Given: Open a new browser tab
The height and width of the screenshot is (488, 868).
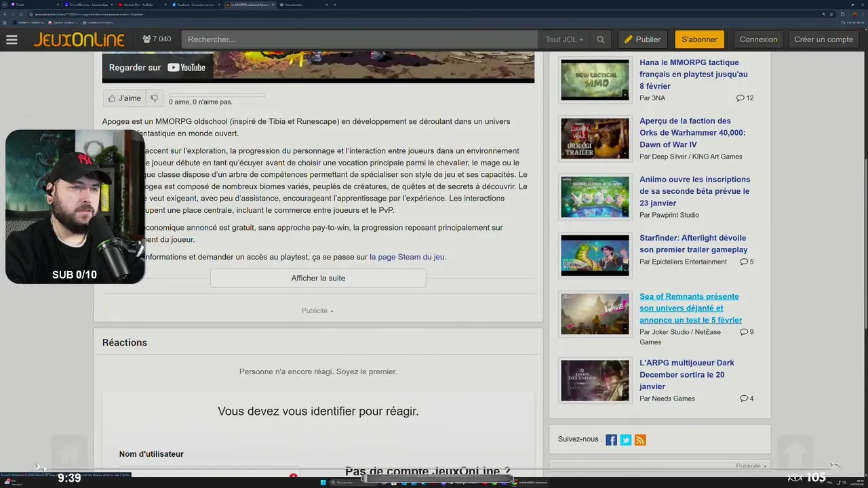Looking at the screenshot, I should click(336, 5).
